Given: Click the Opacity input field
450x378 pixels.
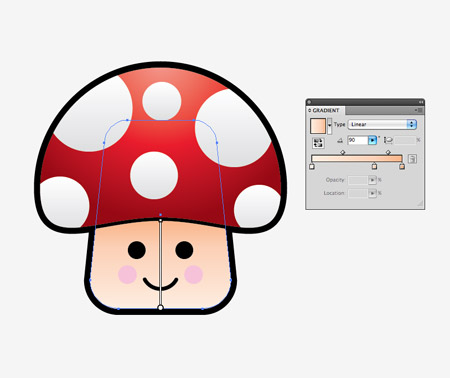Looking at the screenshot, I should click(x=358, y=180).
